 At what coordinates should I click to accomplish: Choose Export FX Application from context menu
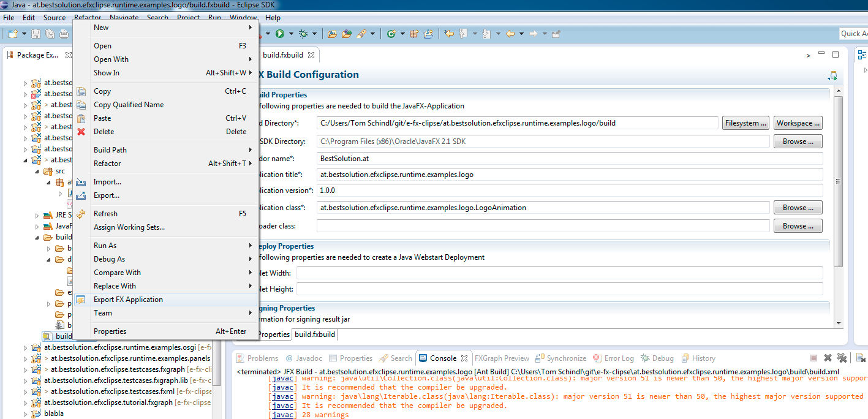pos(128,300)
